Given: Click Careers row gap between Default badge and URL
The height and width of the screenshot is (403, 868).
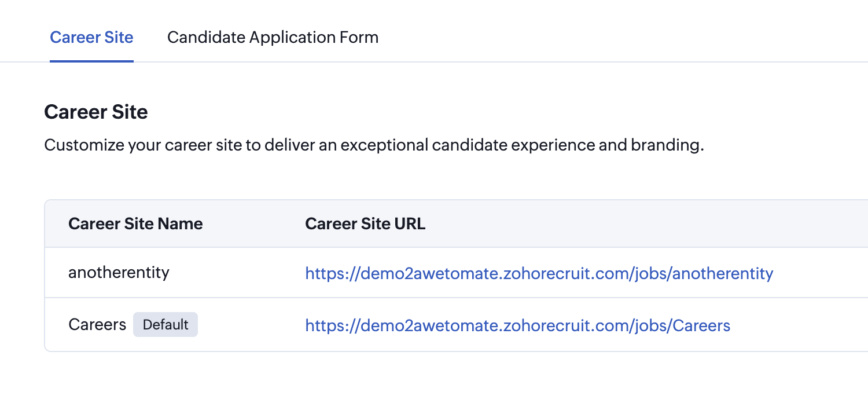Looking at the screenshot, I should point(252,325).
